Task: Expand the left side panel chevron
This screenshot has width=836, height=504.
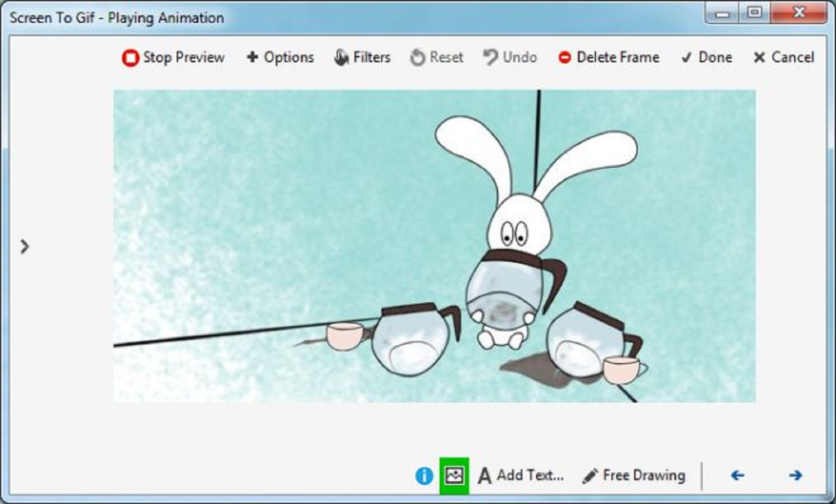Action: pyautogui.click(x=25, y=246)
